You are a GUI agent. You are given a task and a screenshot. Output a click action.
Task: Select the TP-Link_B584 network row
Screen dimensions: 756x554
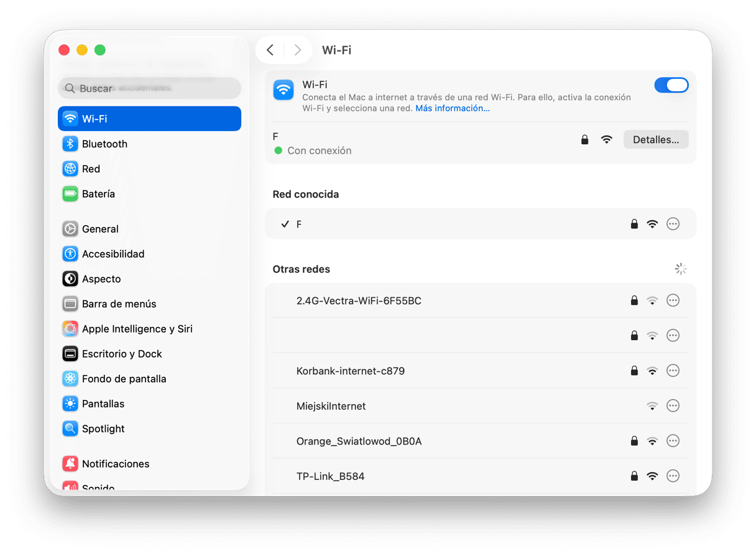coord(331,476)
